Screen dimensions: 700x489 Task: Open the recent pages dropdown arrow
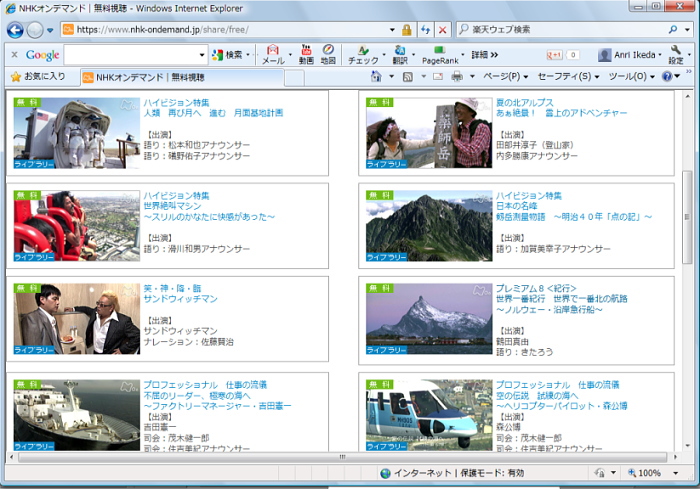tap(50, 30)
